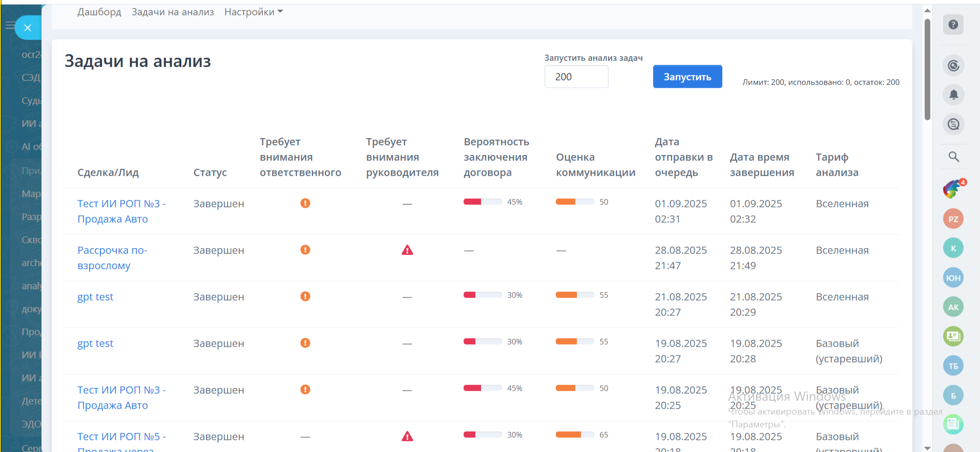Screen dimensions: 980x452
Task: Click the green contact card icon
Action: (953, 336)
